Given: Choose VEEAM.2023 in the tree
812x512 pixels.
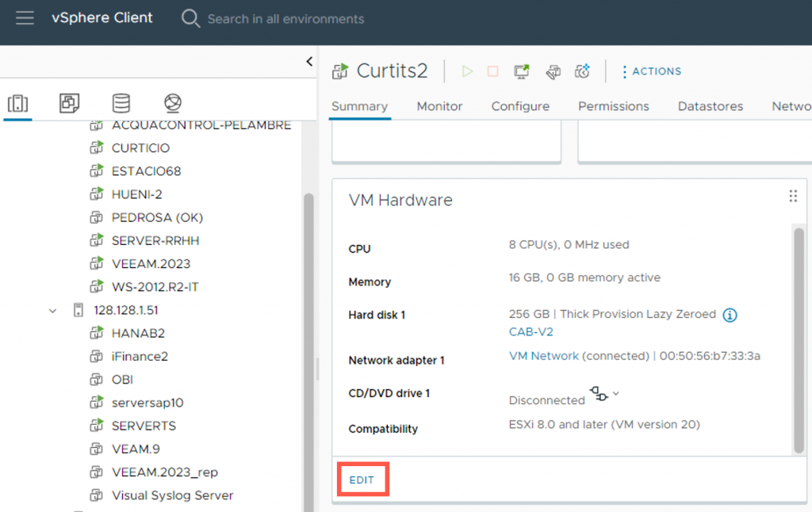Looking at the screenshot, I should coord(151,264).
